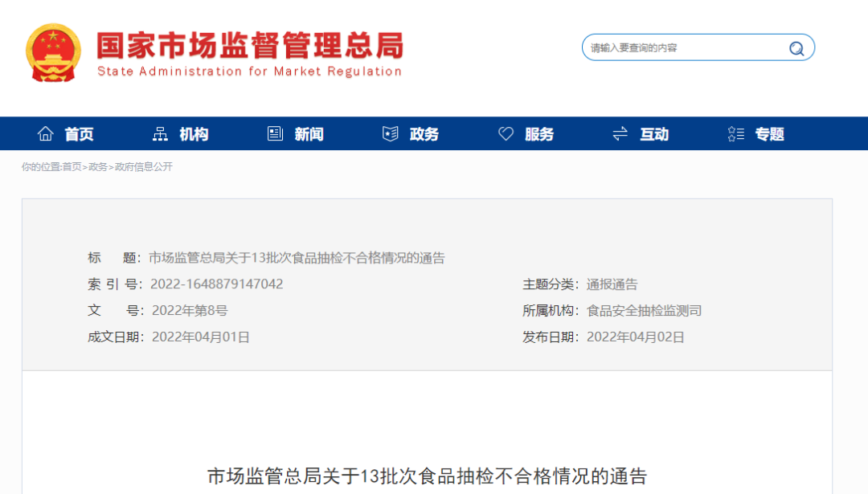The width and height of the screenshot is (868, 494).
Task: Click the search magnifier icon
Action: coord(796,48)
